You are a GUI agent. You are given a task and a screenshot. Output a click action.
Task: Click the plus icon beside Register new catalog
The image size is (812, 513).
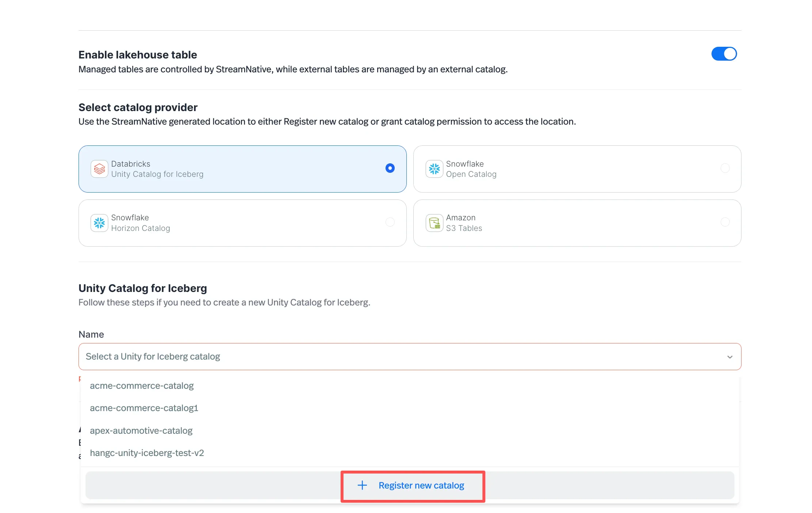(x=362, y=485)
